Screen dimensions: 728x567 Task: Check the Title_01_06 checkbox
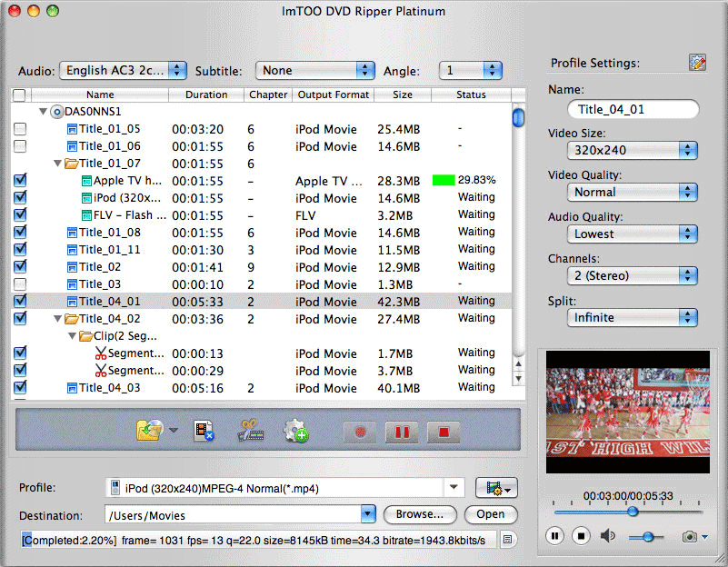(20, 146)
